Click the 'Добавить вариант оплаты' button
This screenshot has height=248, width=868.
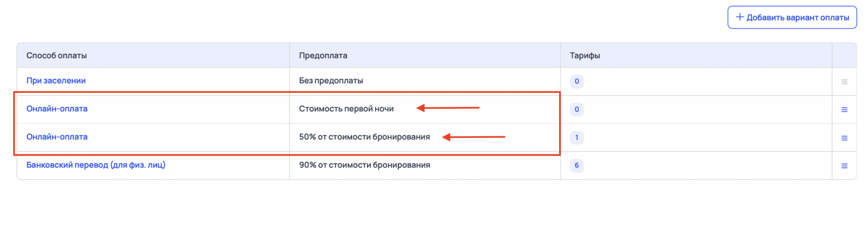tap(792, 18)
